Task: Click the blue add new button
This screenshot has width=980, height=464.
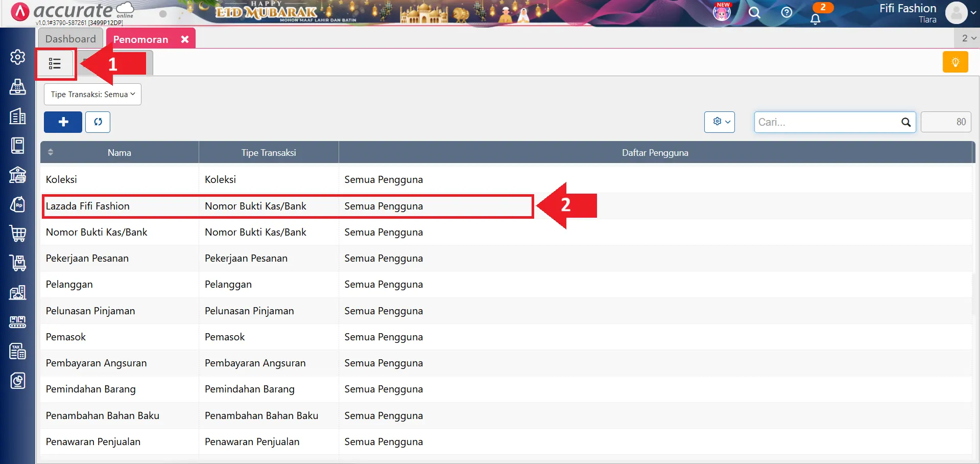Action: tap(63, 122)
